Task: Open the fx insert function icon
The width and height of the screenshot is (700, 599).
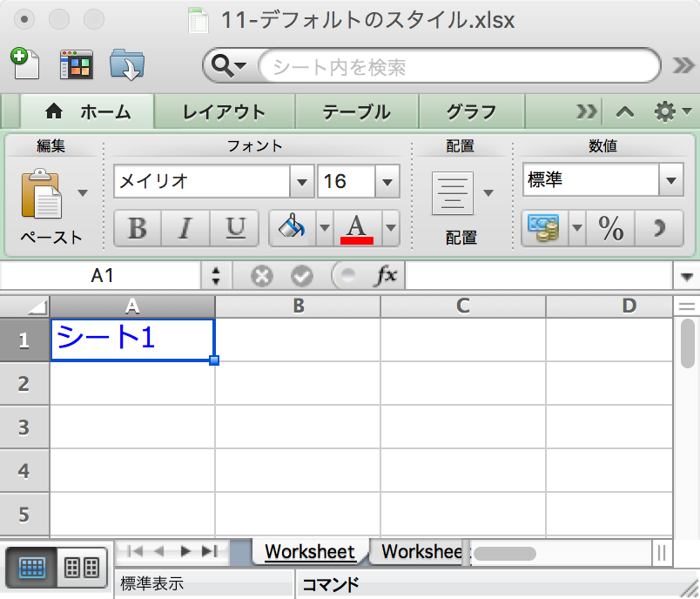Action: coord(389,274)
